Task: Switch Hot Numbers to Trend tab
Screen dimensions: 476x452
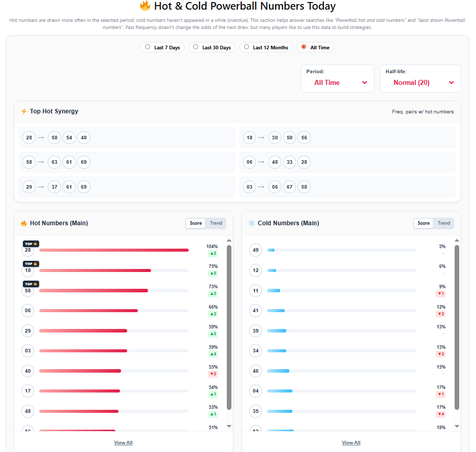Action: pyautogui.click(x=216, y=223)
